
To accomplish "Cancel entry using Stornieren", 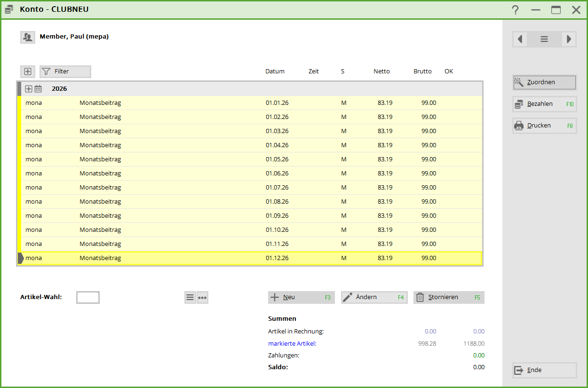I will click(x=448, y=297).
